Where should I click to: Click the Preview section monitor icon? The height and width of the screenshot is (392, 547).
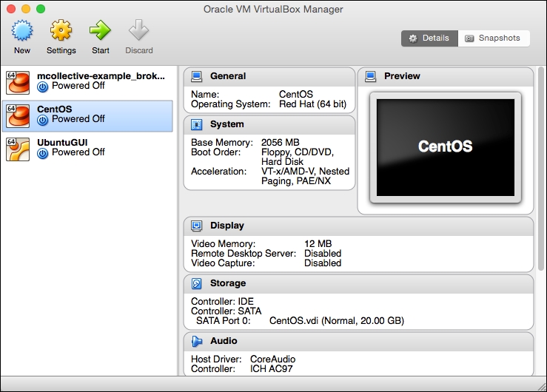pos(371,76)
